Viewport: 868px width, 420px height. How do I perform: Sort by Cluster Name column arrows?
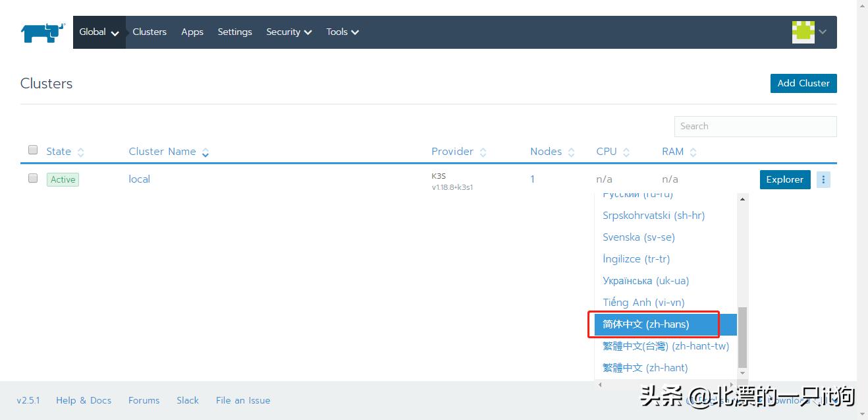(205, 152)
